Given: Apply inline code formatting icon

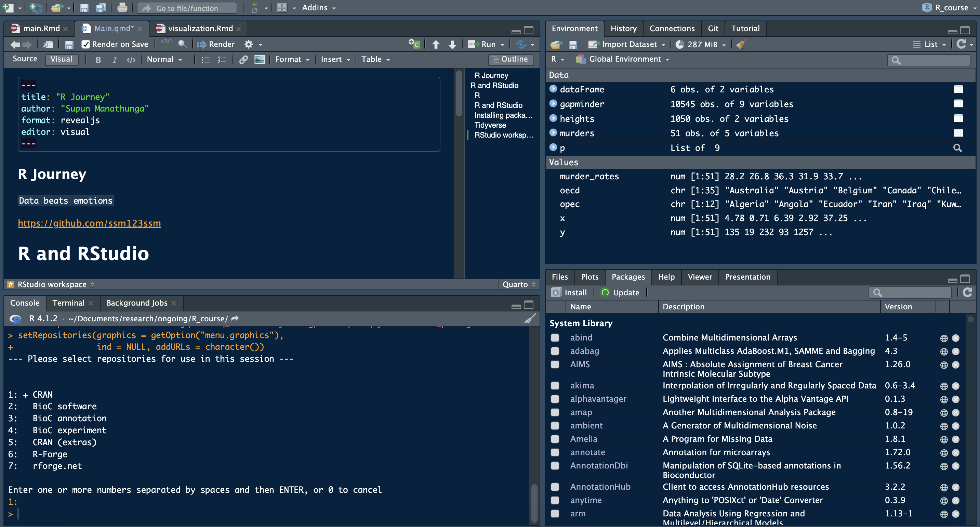Looking at the screenshot, I should point(131,60).
